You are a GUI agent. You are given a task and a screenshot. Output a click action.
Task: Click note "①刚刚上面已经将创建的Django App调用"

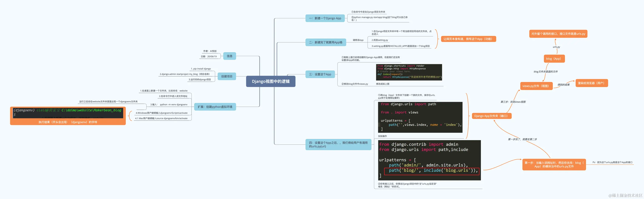[x=371, y=59]
